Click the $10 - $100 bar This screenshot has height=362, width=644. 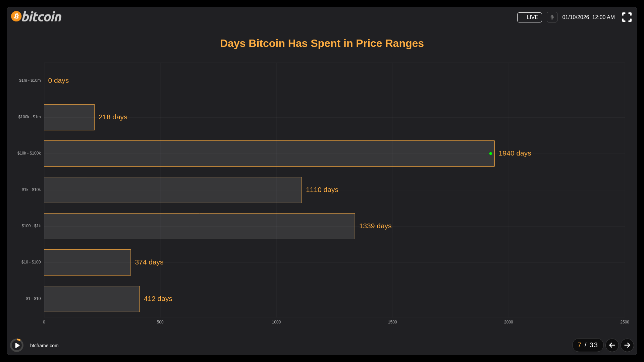pyautogui.click(x=87, y=262)
